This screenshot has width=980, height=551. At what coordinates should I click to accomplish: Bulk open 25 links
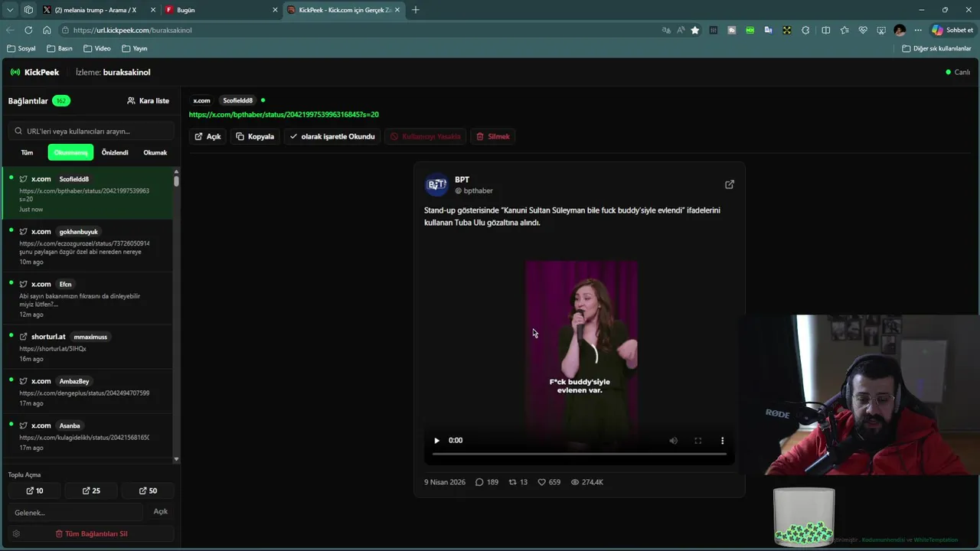[x=91, y=491]
